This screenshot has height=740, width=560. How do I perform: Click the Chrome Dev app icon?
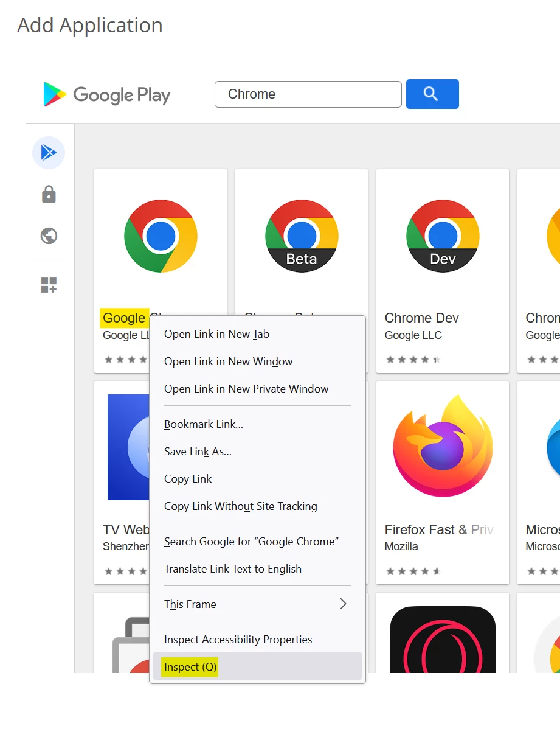[x=443, y=236]
